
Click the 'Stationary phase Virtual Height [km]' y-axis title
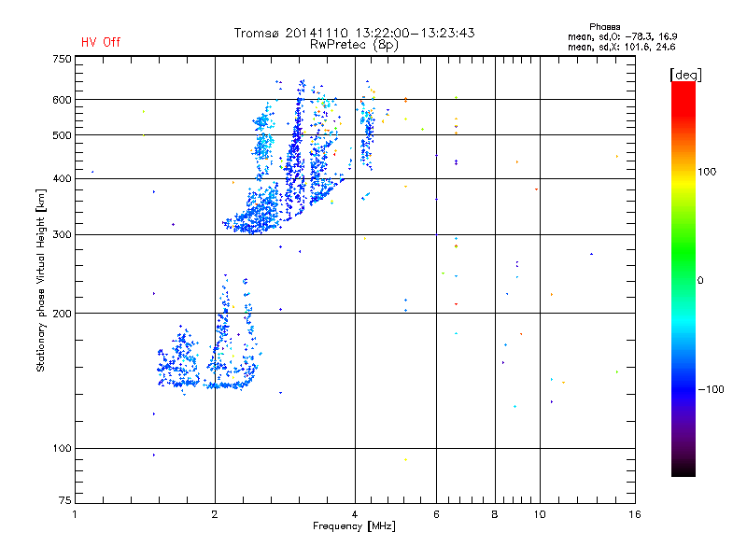(41, 280)
